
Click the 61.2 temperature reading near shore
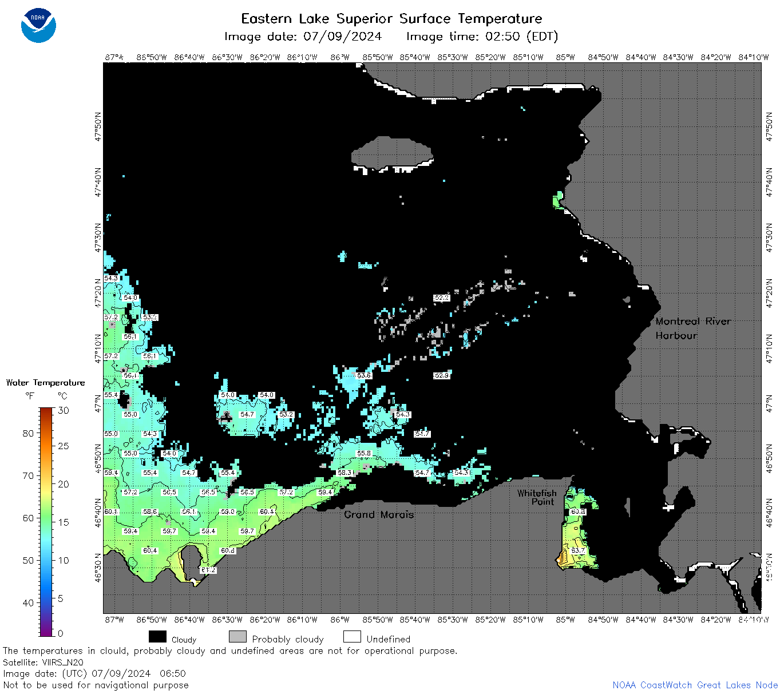point(208,570)
